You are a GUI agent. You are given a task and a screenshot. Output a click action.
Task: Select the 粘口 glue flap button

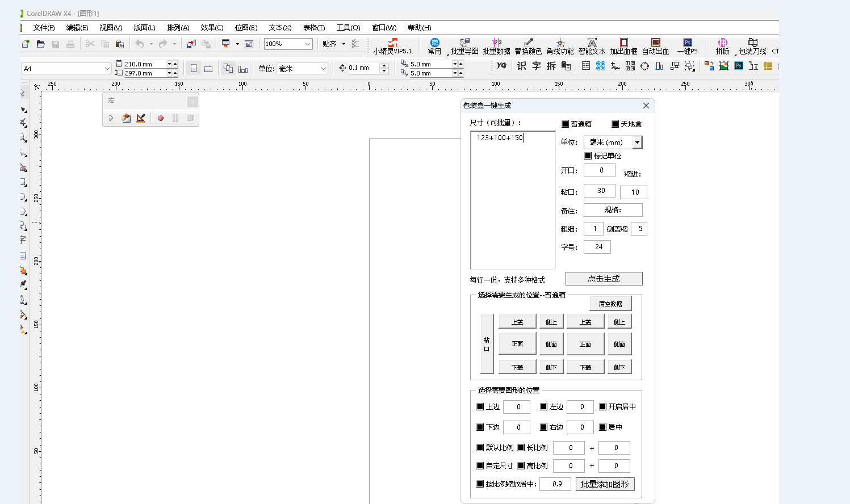487,344
